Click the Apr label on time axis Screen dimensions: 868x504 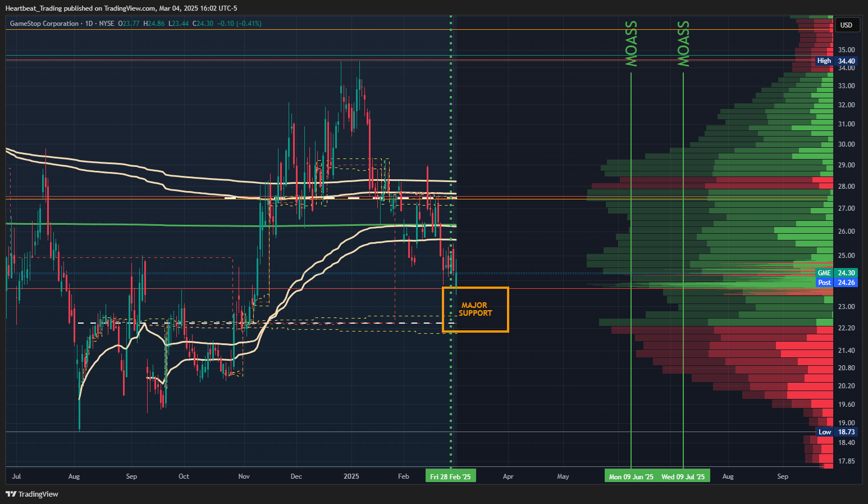[x=508, y=476]
